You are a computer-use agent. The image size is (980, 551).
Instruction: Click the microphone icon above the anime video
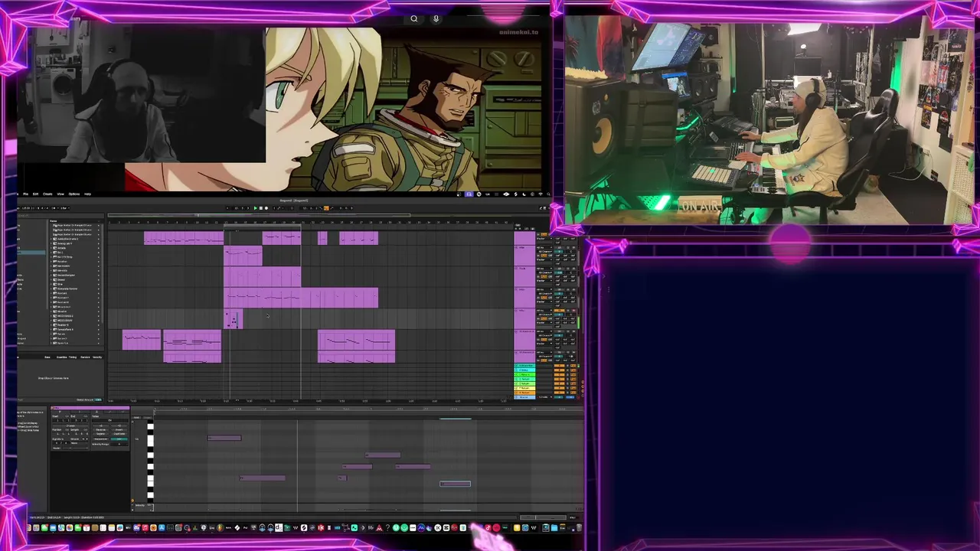tap(436, 19)
